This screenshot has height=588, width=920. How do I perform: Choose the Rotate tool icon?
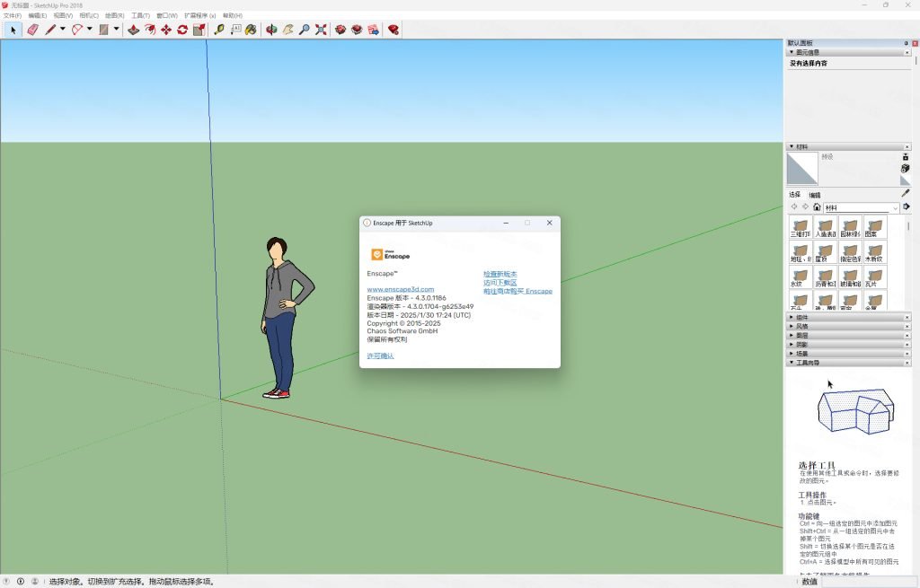click(x=182, y=30)
